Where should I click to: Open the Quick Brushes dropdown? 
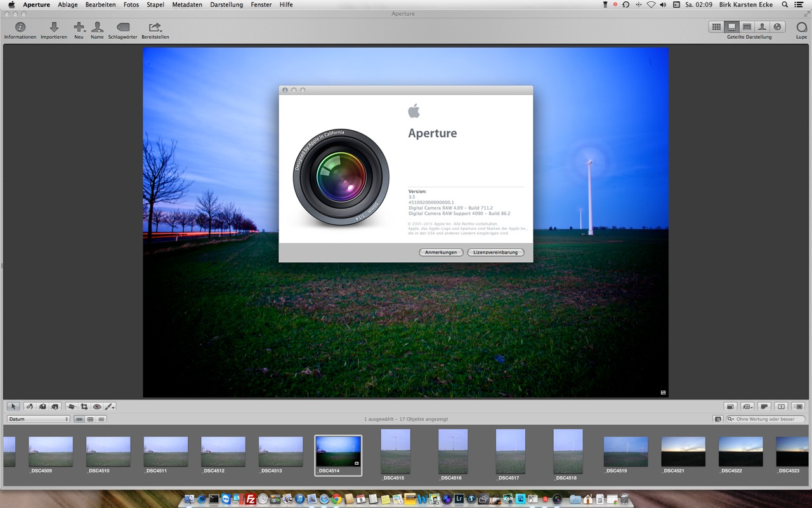pyautogui.click(x=110, y=406)
